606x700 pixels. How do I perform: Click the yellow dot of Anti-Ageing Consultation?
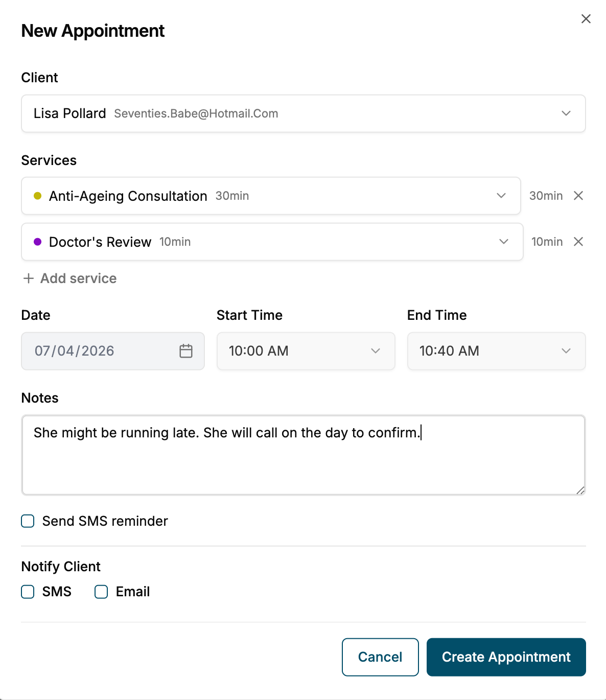click(37, 196)
